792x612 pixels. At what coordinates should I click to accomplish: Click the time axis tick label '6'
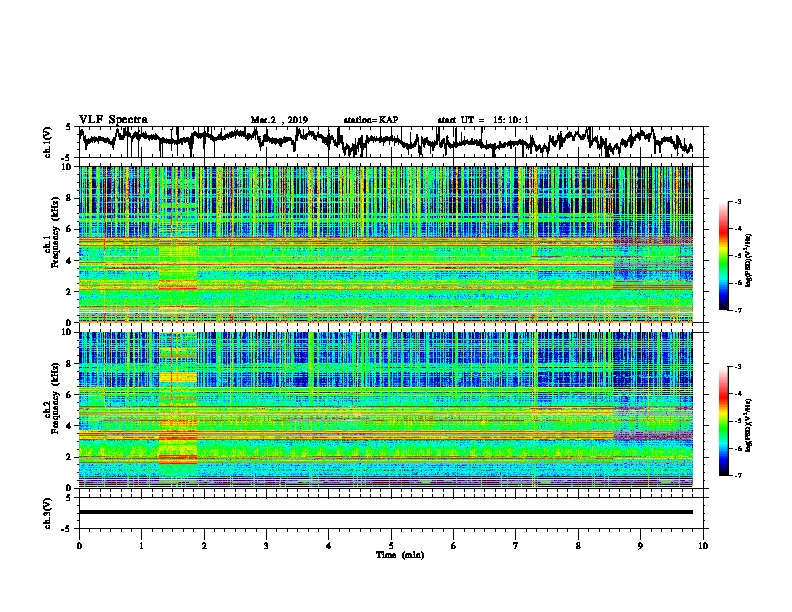[454, 546]
